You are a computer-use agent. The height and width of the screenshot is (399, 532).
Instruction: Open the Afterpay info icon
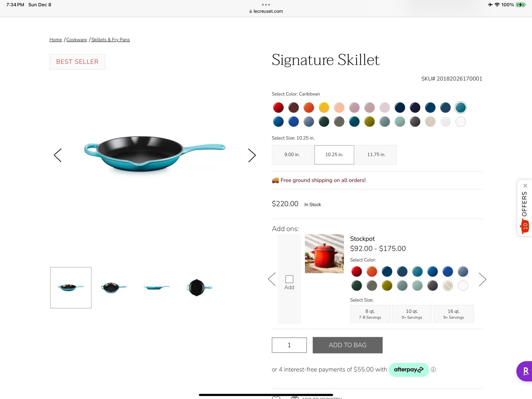point(433,369)
